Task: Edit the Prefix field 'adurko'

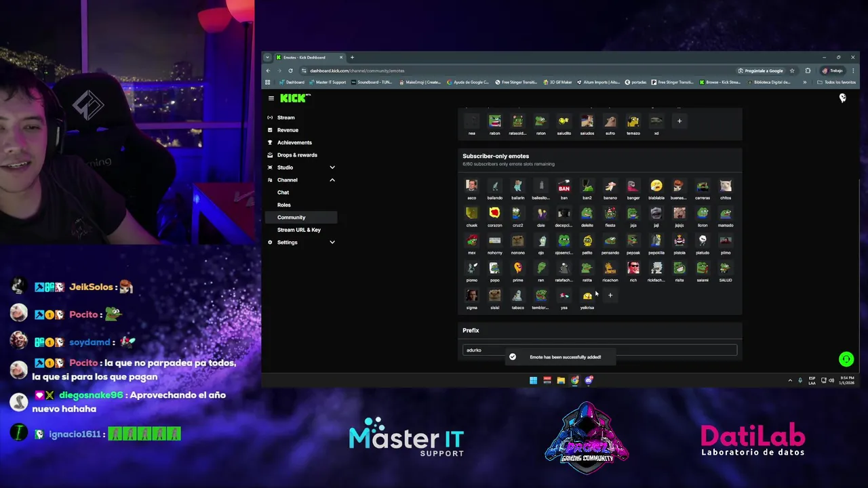Action: click(x=599, y=350)
